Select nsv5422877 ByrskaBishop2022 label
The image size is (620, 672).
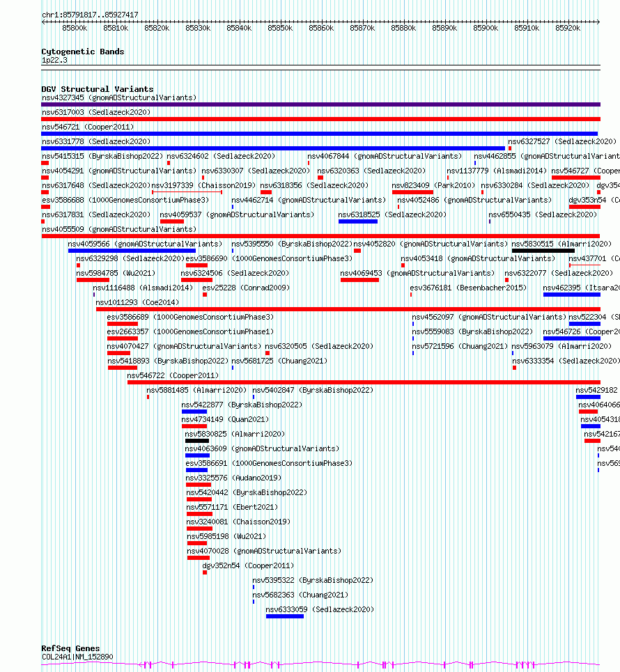point(242,404)
